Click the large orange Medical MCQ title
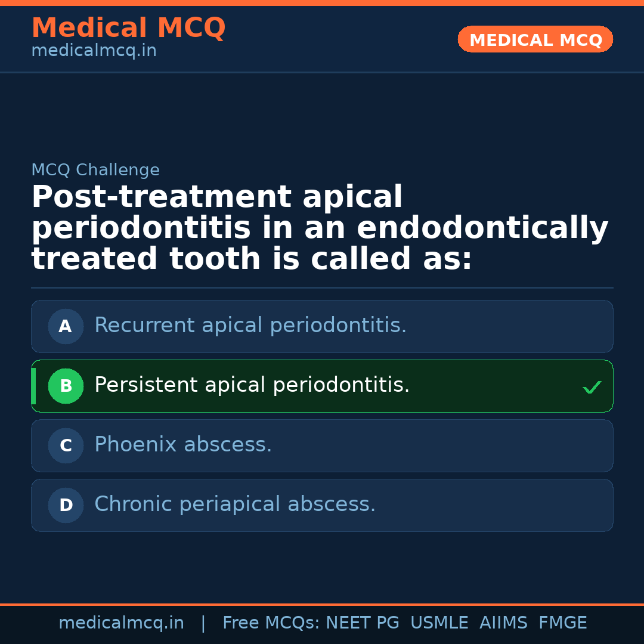This screenshot has height=644, width=644. tap(128, 28)
